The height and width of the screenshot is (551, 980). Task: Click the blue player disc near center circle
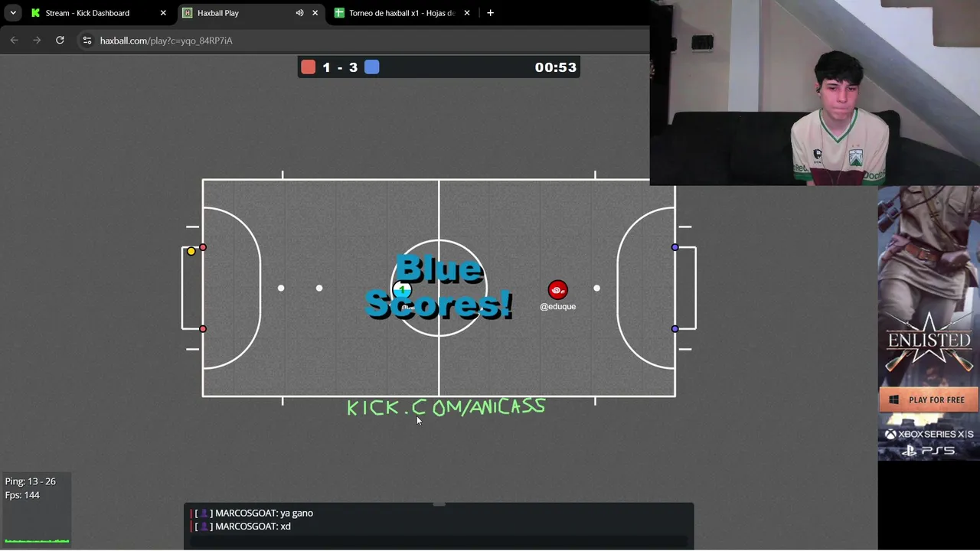tap(402, 290)
